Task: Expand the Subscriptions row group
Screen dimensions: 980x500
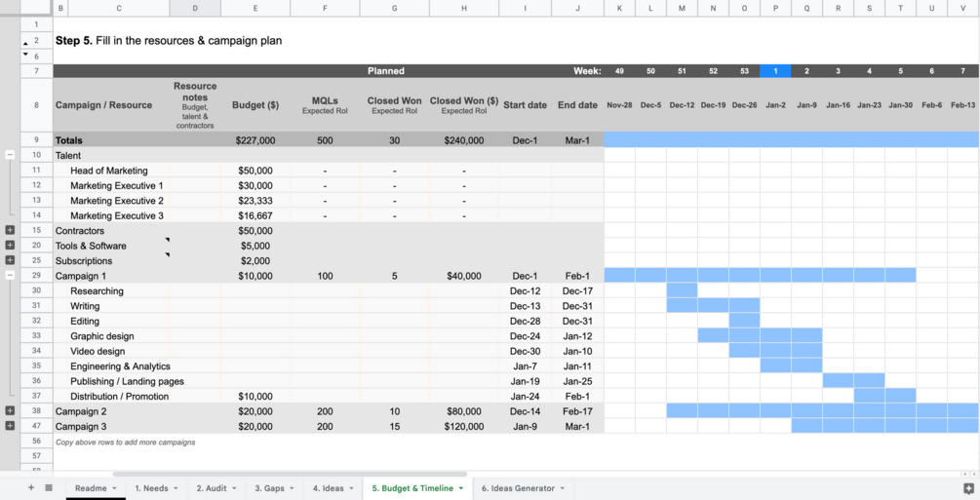Action: click(10, 260)
